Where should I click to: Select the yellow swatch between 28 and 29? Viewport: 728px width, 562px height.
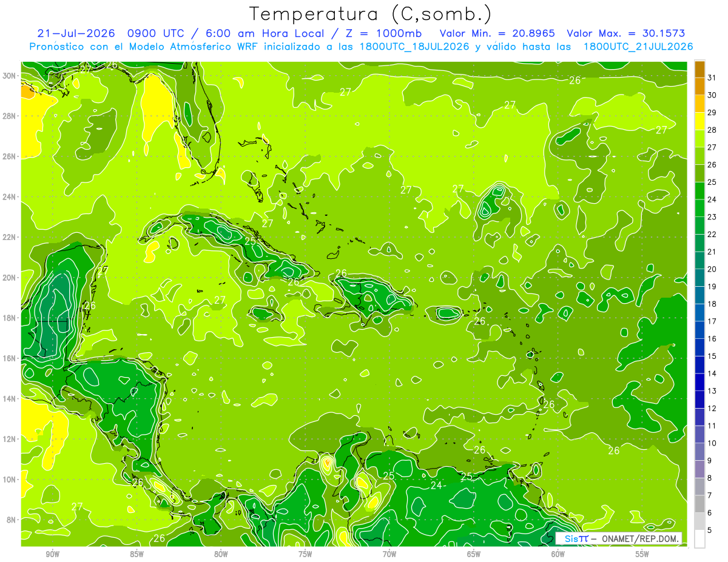tap(699, 121)
